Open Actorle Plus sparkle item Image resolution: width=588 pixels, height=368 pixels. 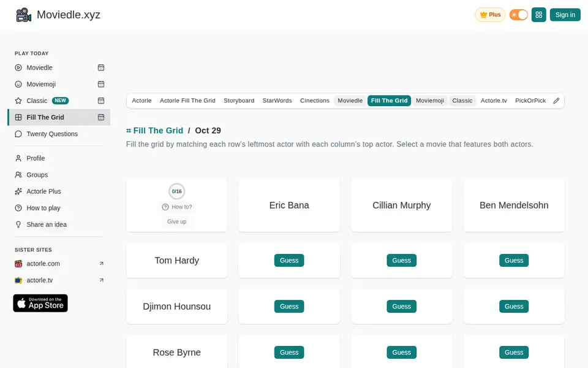(43, 191)
